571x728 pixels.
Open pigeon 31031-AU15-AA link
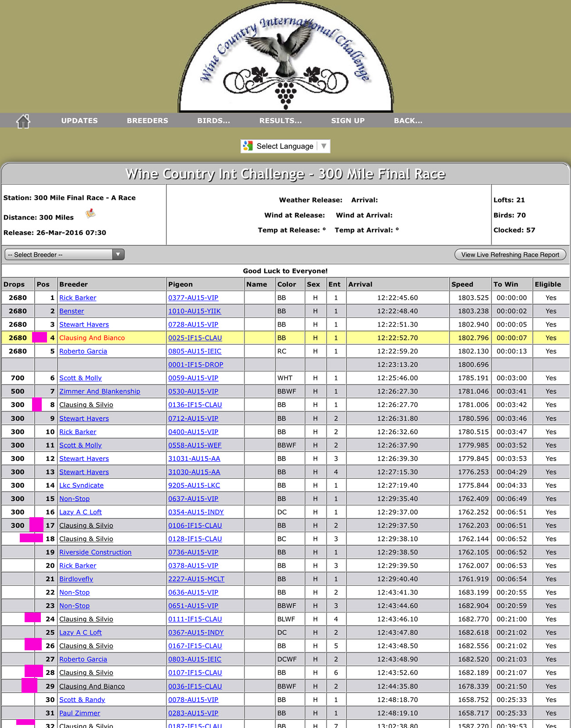tap(194, 458)
